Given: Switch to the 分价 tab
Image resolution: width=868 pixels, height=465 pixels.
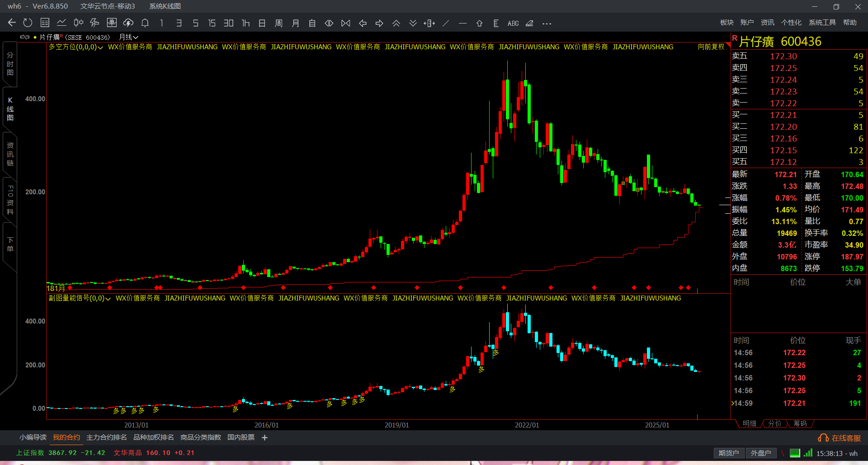Looking at the screenshot, I should pyautogui.click(x=774, y=423).
